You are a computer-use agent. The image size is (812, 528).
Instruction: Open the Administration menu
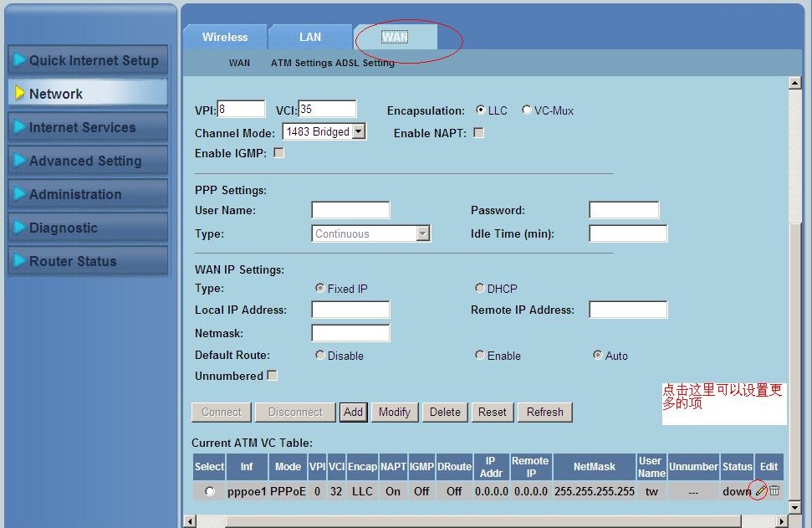(x=88, y=194)
